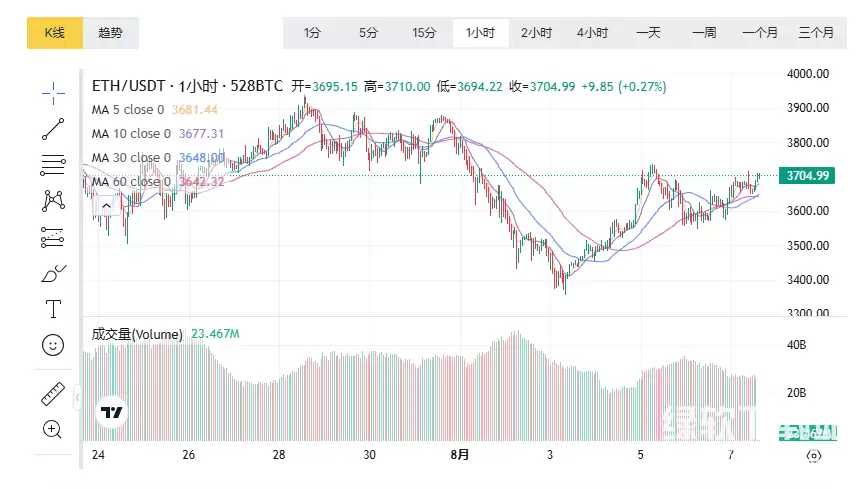864x489 pixels.
Task: Choose the forecast/position measuring tool
Action: tap(53, 237)
